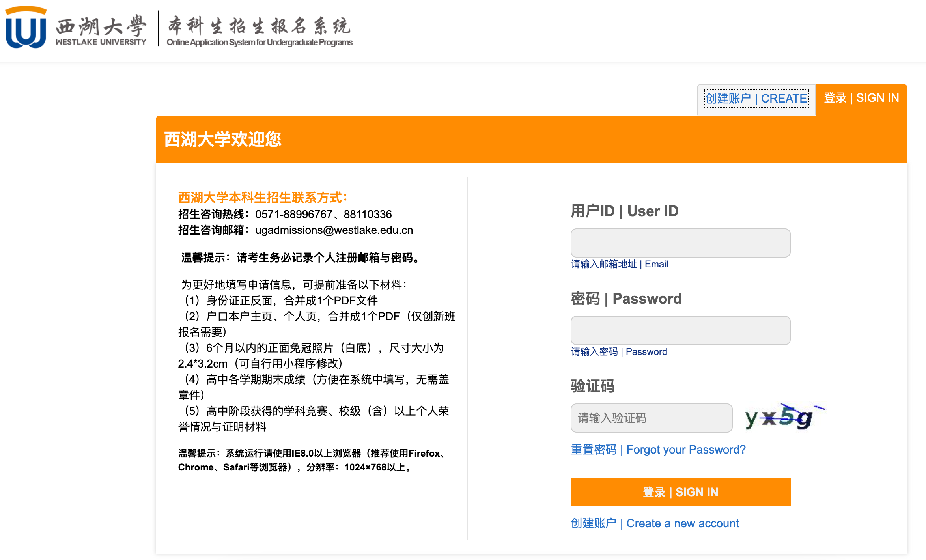Switch to the CREATE account tab
The image size is (926, 560).
756,99
